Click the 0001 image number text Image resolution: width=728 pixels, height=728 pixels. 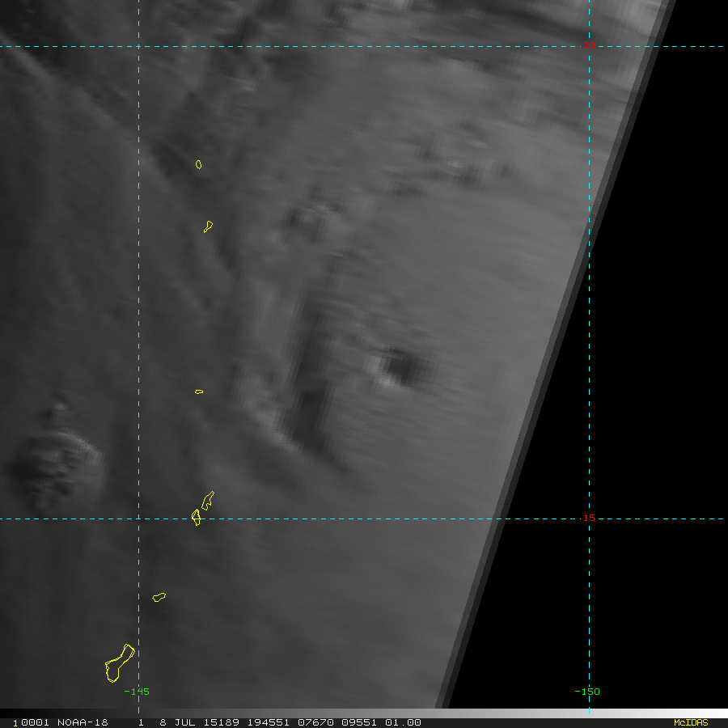click(36, 722)
